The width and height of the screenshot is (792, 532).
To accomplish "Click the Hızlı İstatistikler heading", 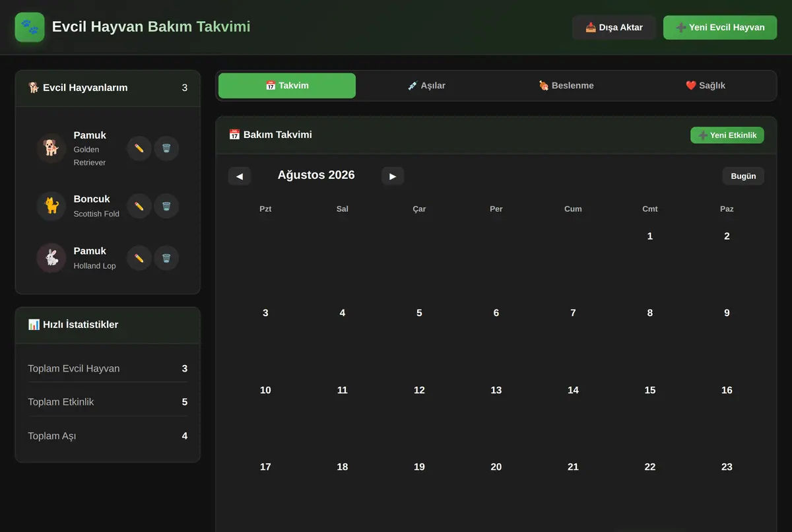I will coord(73,325).
